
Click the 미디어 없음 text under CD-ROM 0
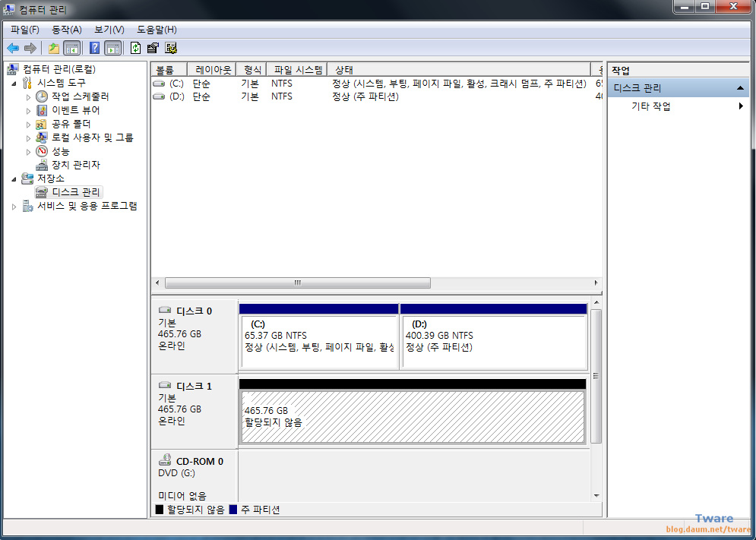click(x=182, y=496)
